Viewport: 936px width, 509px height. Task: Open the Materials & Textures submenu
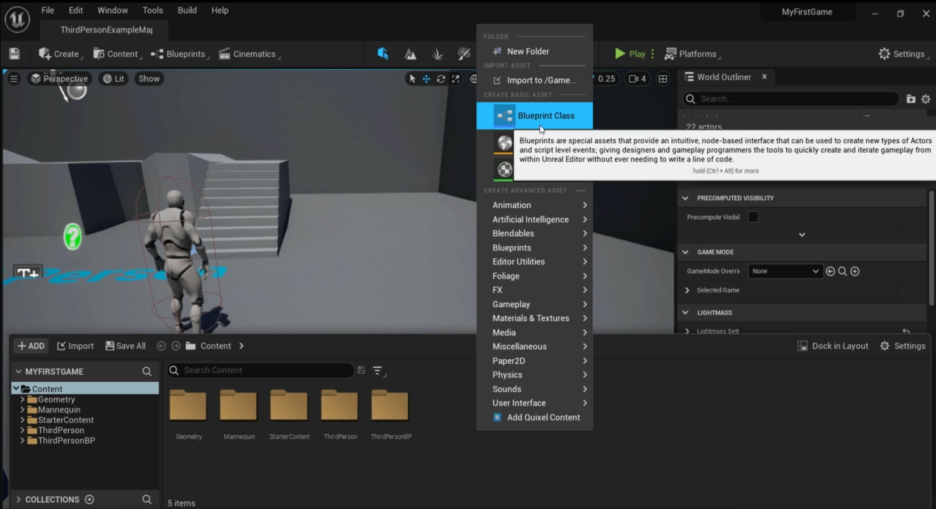click(x=534, y=319)
